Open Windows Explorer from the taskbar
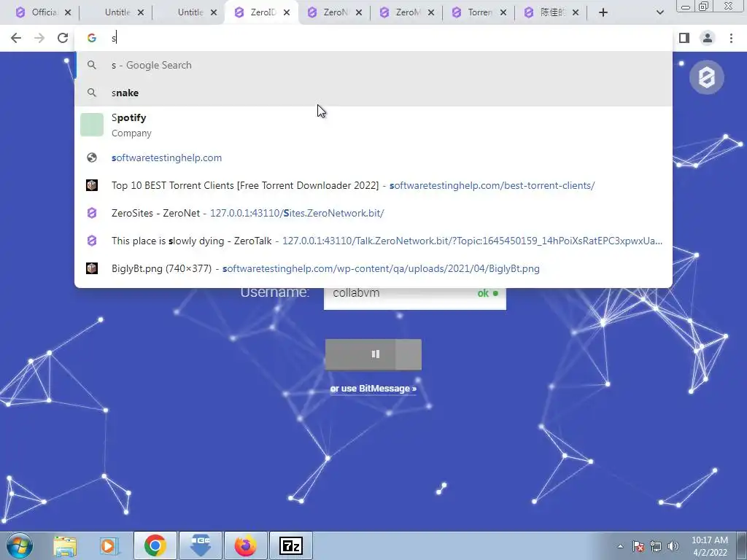747x560 pixels. click(65, 545)
